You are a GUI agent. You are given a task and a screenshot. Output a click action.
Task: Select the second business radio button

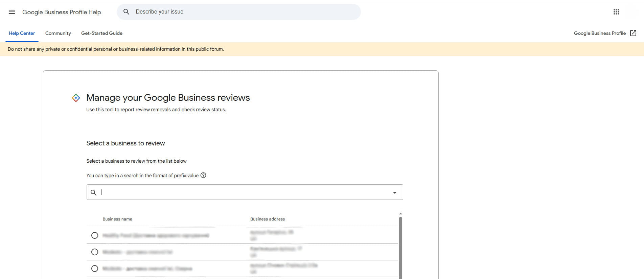(95, 252)
